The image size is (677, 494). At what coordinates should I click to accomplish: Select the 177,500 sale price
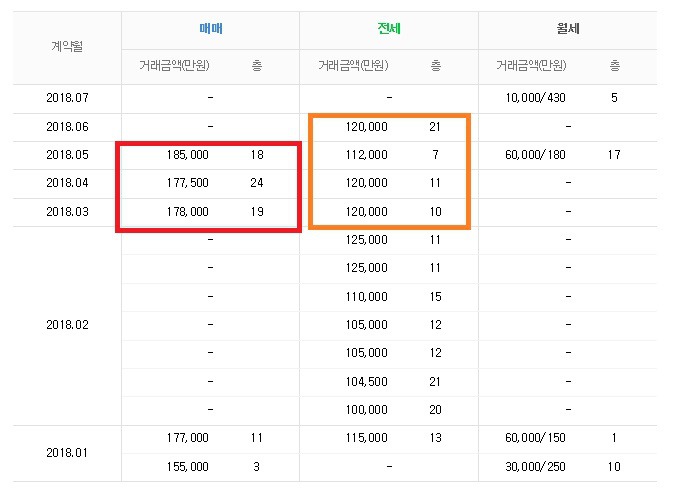188,183
